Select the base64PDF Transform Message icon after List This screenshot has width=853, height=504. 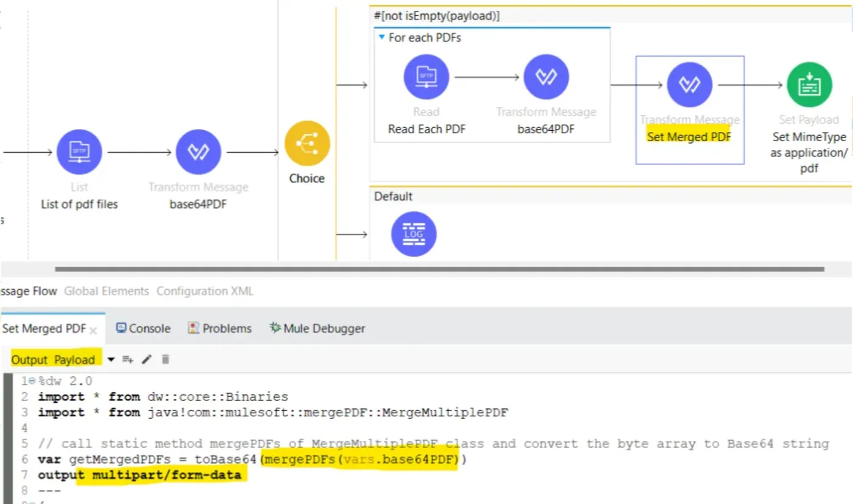tap(198, 152)
